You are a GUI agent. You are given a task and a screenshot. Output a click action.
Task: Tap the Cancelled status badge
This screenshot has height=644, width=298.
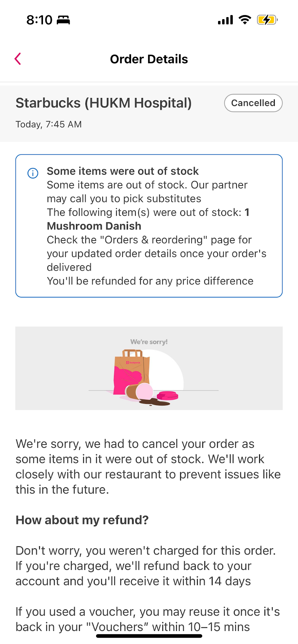(253, 103)
